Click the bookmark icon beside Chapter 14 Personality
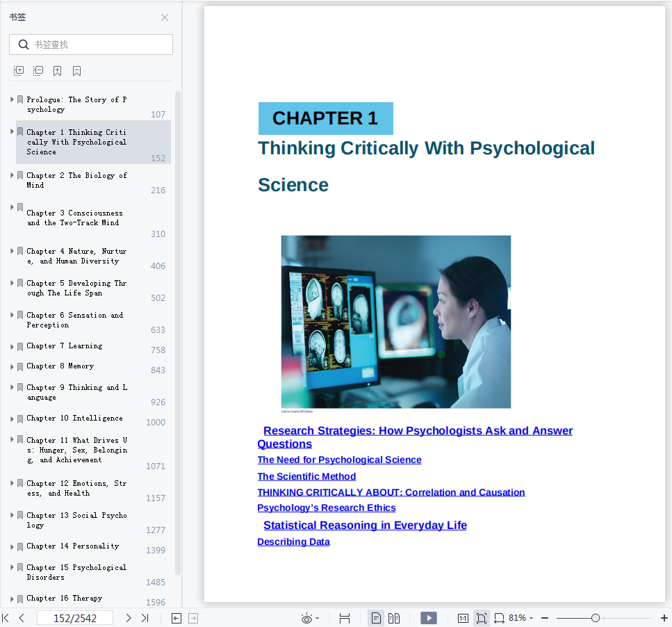672x627 pixels. coord(20,547)
